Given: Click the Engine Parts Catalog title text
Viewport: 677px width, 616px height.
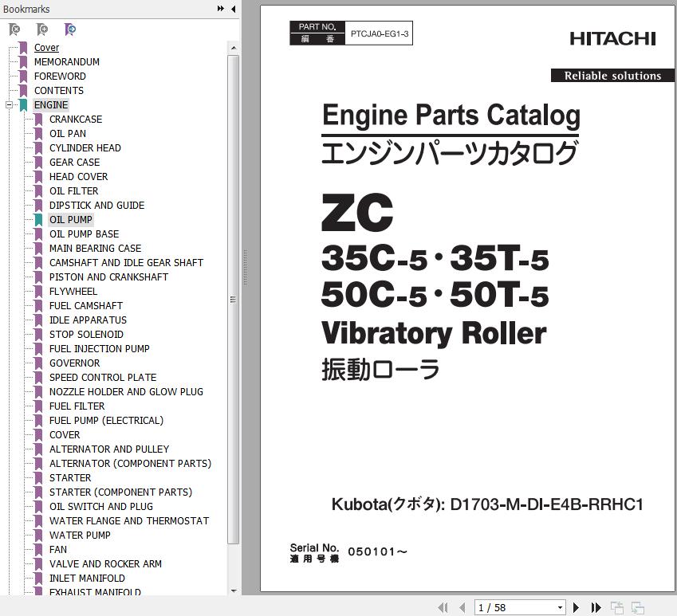Looking at the screenshot, I should pos(451,116).
